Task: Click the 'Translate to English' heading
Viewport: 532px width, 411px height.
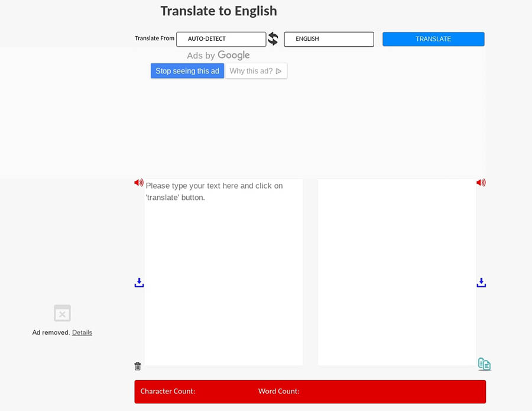Action: click(x=219, y=11)
